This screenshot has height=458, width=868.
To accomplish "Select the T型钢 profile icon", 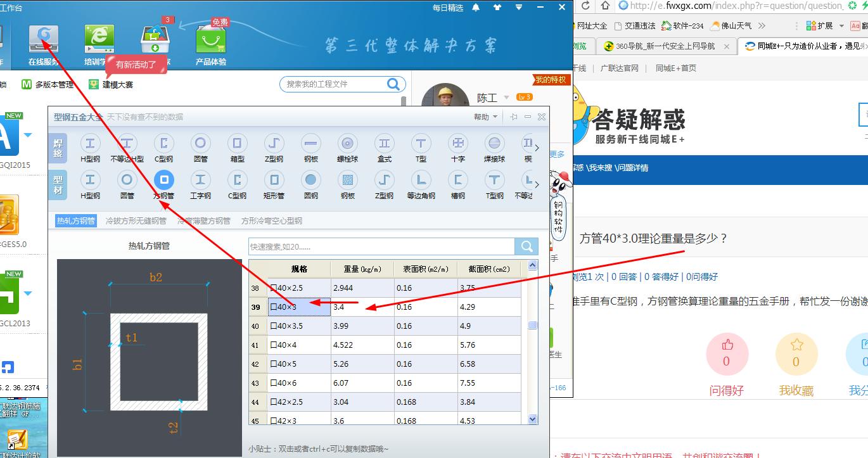I will [x=495, y=180].
